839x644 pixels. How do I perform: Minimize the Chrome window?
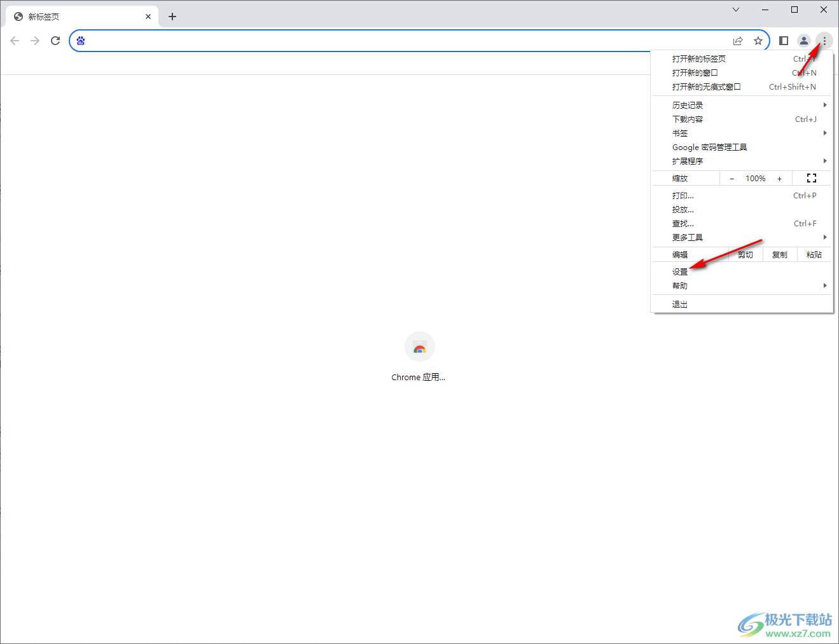coord(765,10)
